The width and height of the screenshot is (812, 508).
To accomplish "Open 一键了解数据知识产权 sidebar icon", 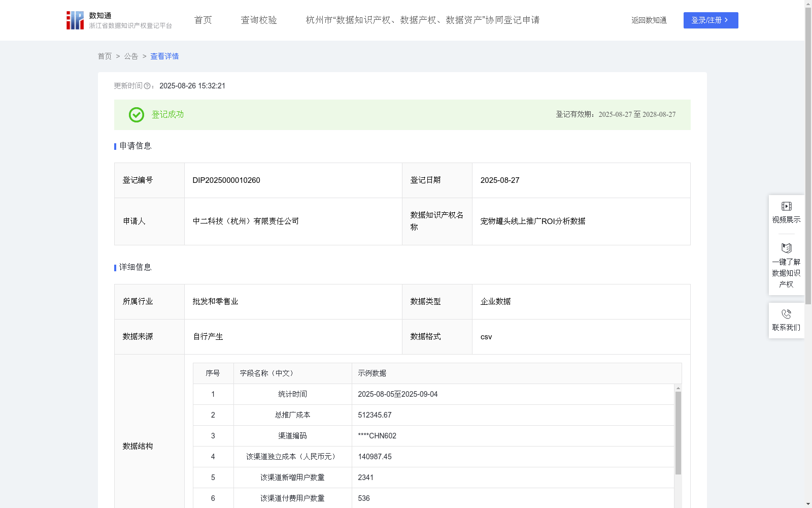I will point(786,248).
